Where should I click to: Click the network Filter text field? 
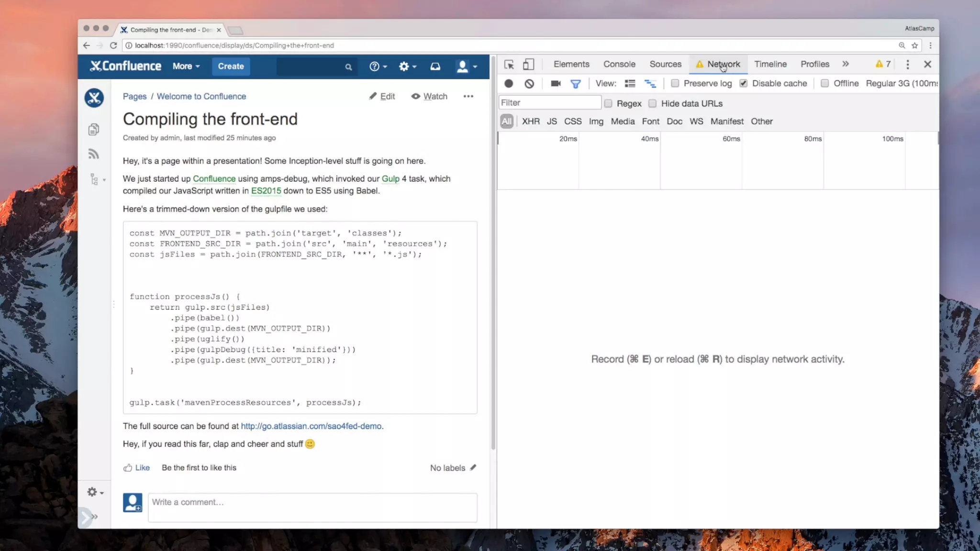(x=549, y=103)
